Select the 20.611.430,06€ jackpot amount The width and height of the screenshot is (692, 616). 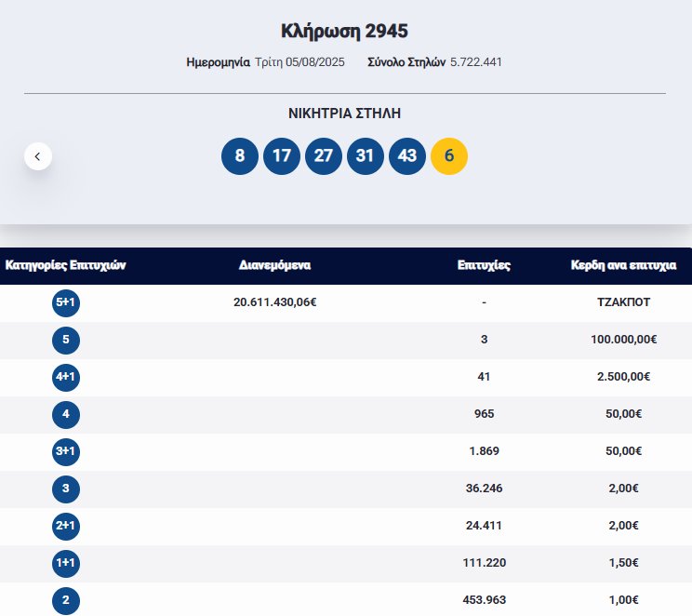click(275, 302)
